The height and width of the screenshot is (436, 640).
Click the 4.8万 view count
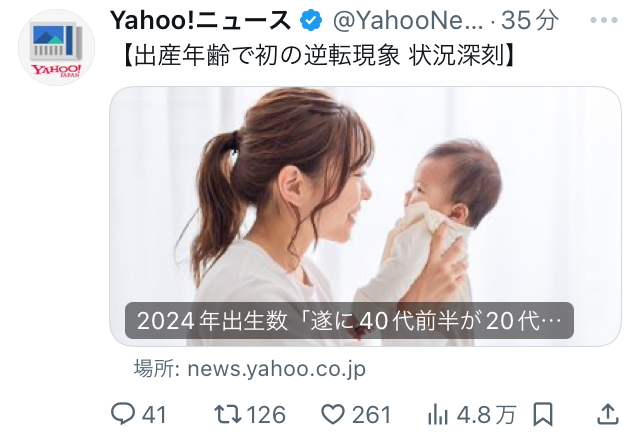coord(487,415)
